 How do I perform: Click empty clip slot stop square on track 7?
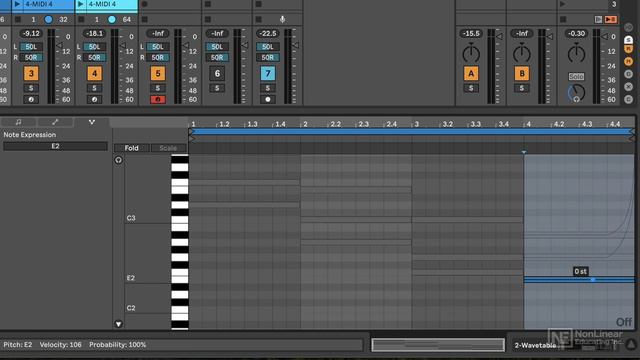258,4
